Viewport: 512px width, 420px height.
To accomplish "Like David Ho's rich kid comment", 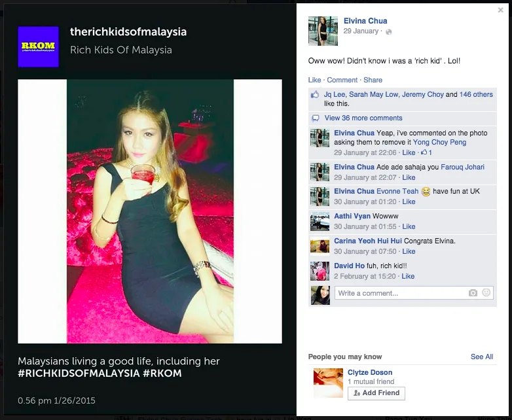I will pos(408,276).
